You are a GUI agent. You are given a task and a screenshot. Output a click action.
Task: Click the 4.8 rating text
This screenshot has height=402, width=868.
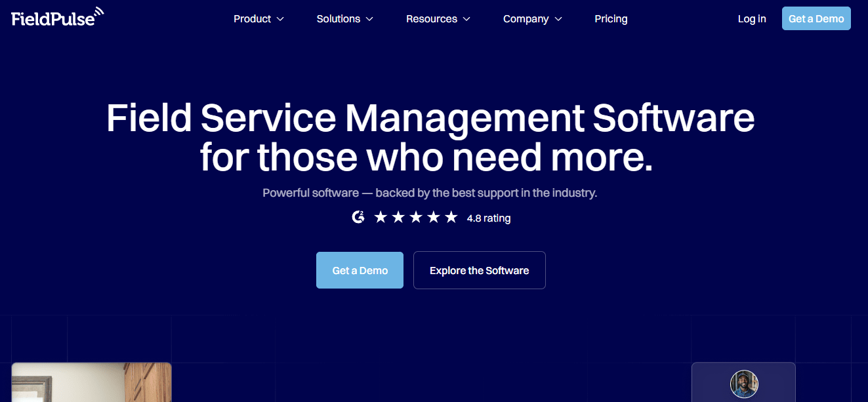pos(489,218)
